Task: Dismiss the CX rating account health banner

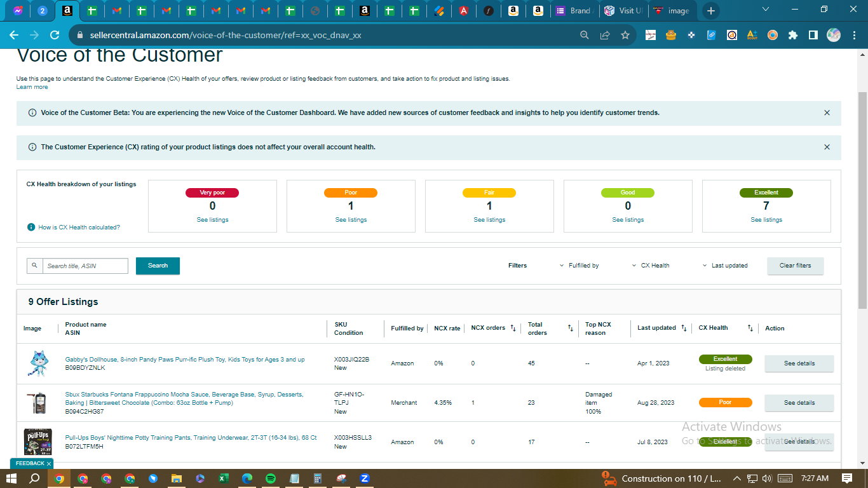Action: click(x=827, y=147)
